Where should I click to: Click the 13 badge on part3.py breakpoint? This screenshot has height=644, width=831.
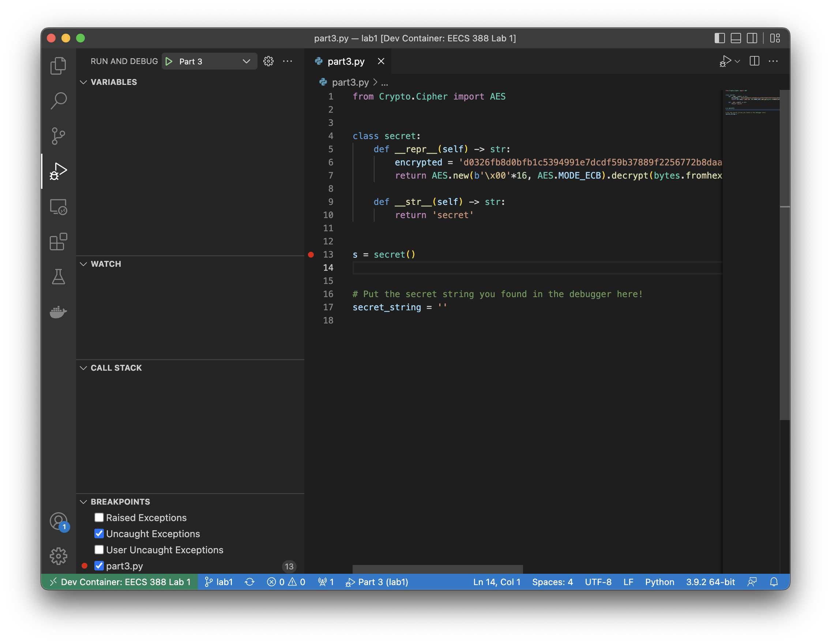289,566
